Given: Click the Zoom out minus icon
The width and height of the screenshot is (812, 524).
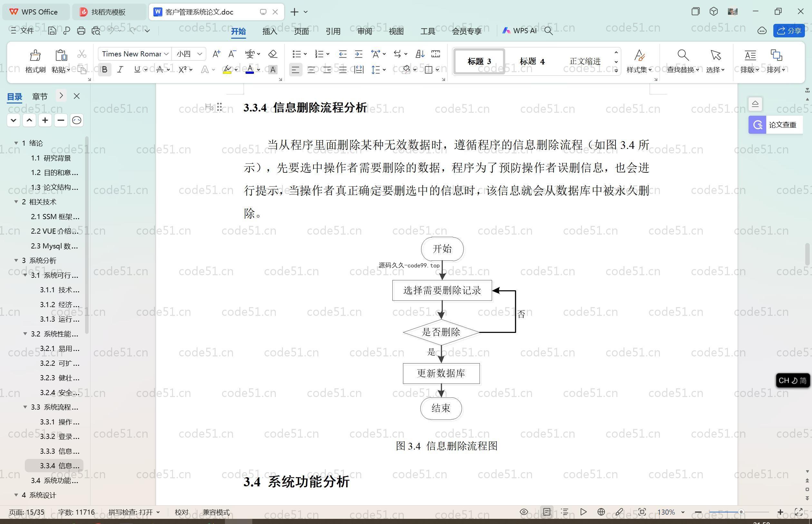Looking at the screenshot, I should coord(698,512).
